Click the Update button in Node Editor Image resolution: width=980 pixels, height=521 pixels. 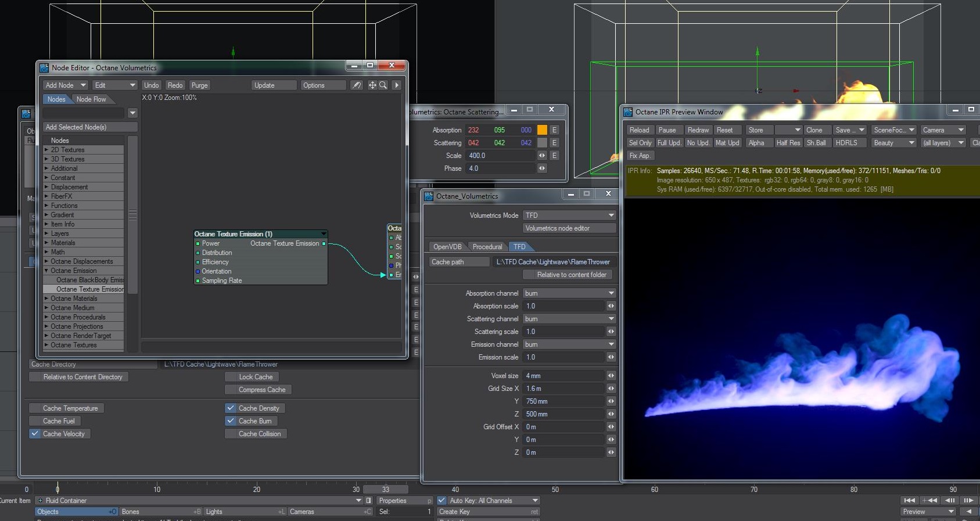coord(274,85)
